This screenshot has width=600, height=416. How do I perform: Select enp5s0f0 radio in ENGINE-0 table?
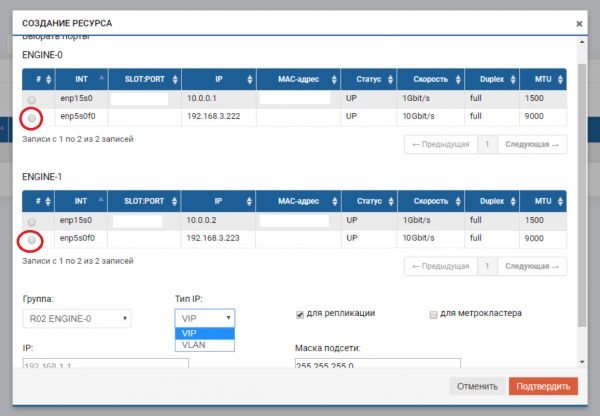coord(32,118)
